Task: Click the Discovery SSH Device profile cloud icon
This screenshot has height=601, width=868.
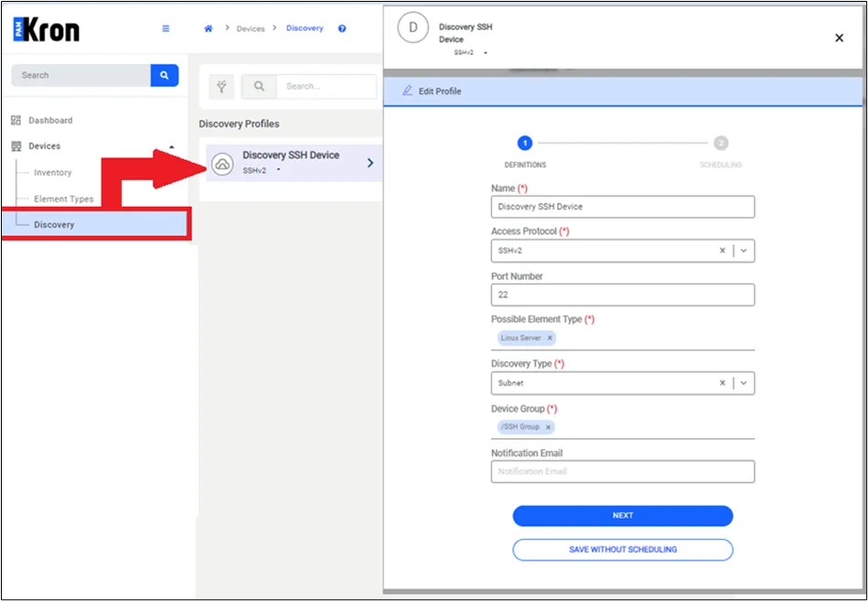Action: click(x=222, y=164)
